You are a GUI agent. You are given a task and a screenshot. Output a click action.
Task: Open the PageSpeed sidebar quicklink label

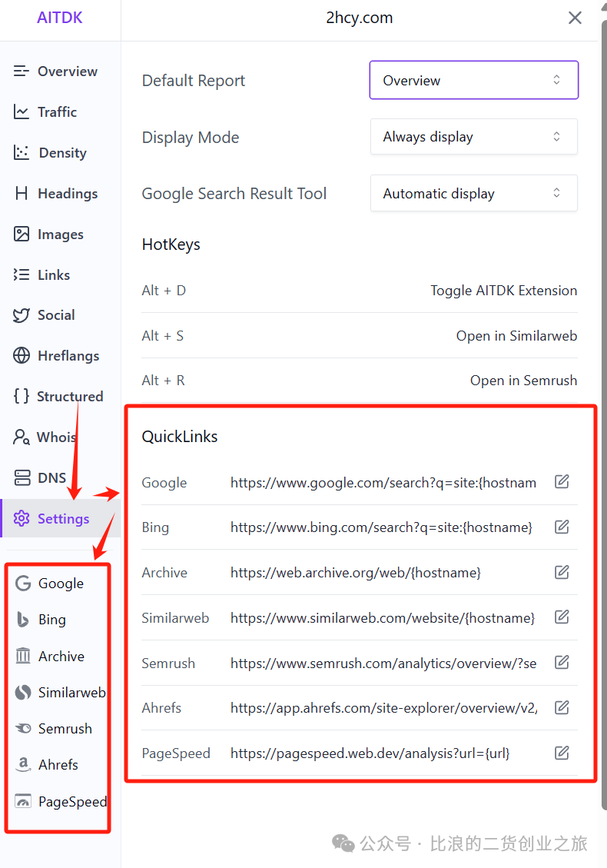pos(72,802)
